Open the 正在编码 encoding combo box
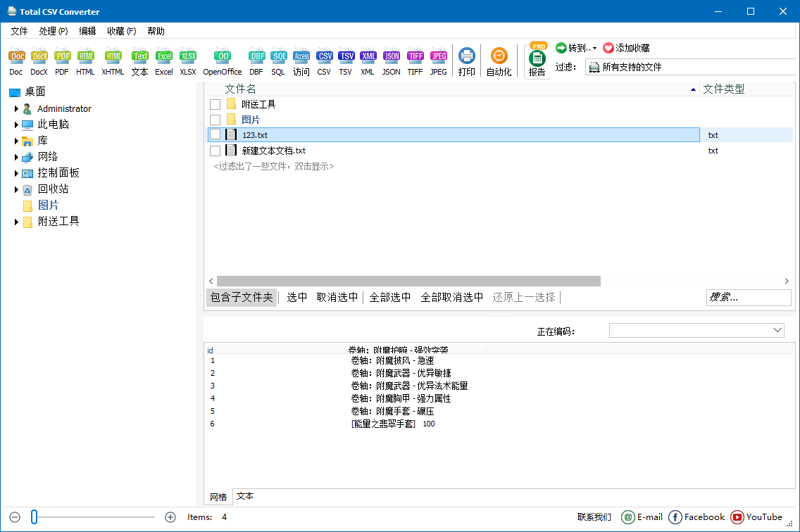This screenshot has height=532, width=800. [x=697, y=331]
